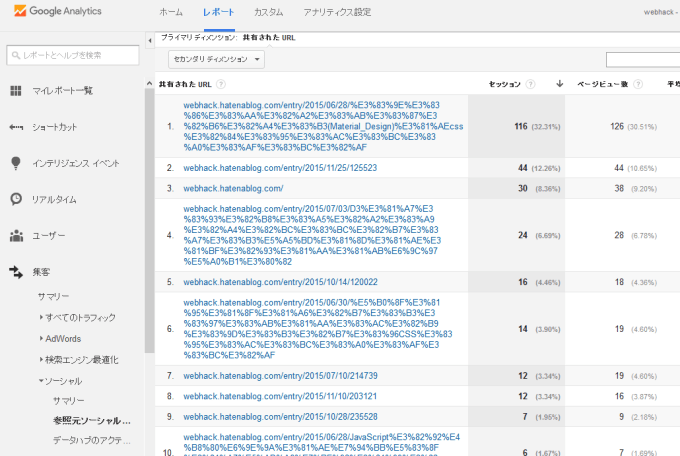The image size is (680, 456).
Task: Switch to the ホーム tab
Action: tap(171, 12)
